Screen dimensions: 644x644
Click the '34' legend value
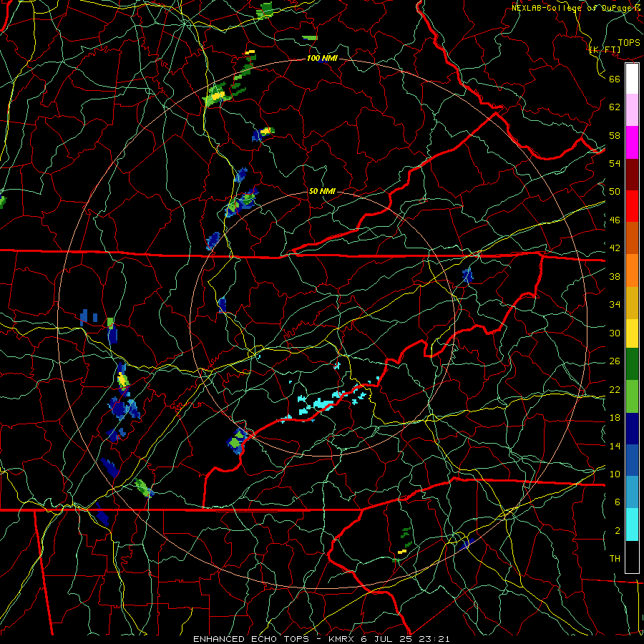pyautogui.click(x=615, y=305)
